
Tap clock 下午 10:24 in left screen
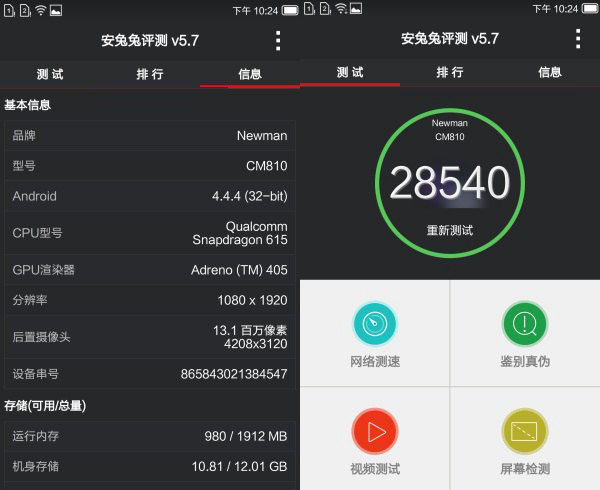(255, 11)
